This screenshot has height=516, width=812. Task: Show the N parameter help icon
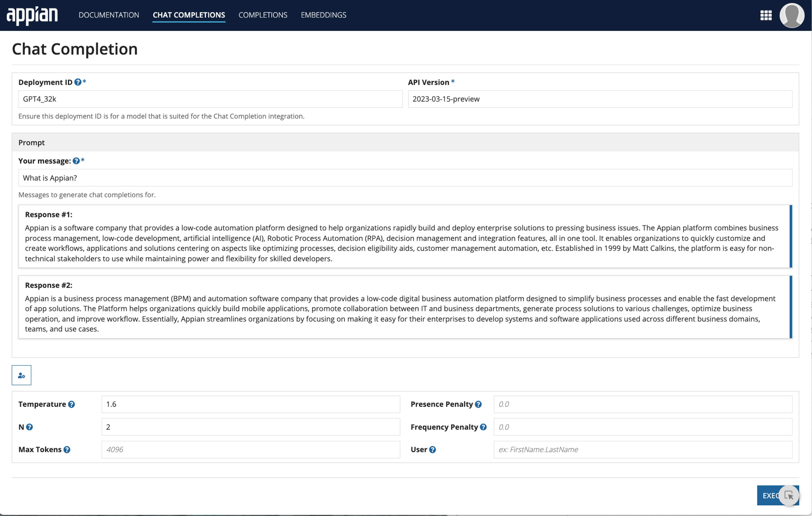click(30, 427)
